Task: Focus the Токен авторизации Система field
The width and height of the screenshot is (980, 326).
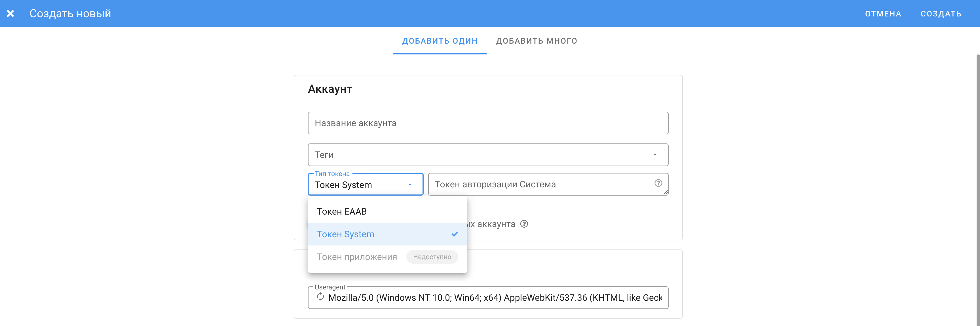Action: tap(548, 185)
